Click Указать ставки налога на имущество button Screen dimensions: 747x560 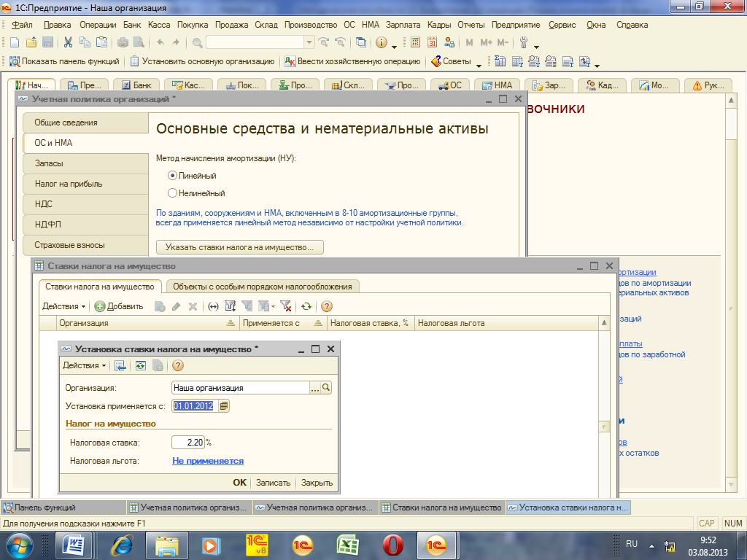pos(239,247)
